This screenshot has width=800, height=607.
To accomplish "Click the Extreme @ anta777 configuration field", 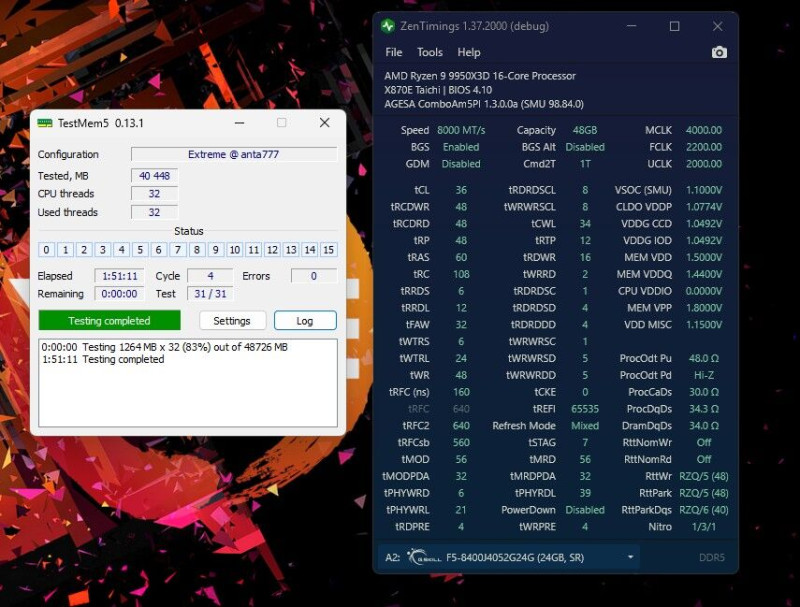I will click(x=234, y=155).
